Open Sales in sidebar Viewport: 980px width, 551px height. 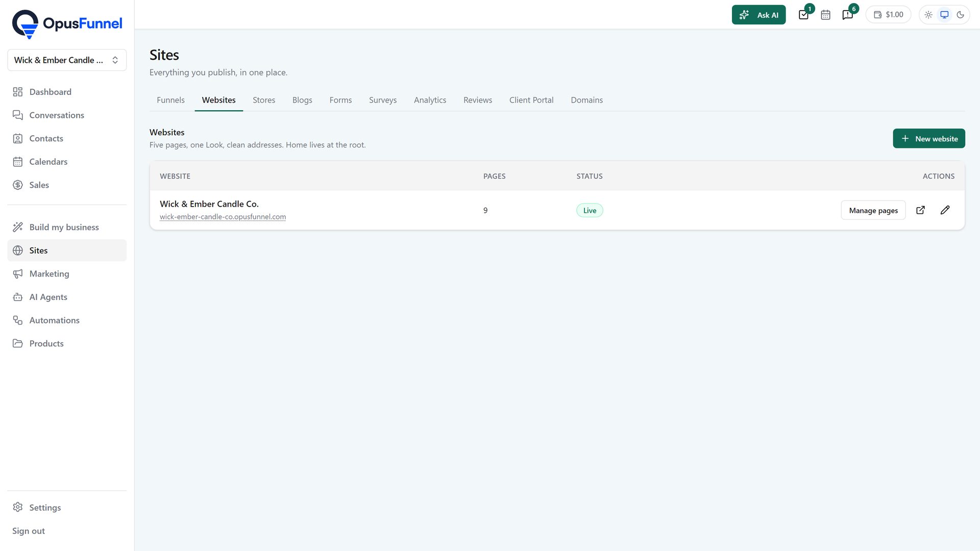pyautogui.click(x=67, y=185)
